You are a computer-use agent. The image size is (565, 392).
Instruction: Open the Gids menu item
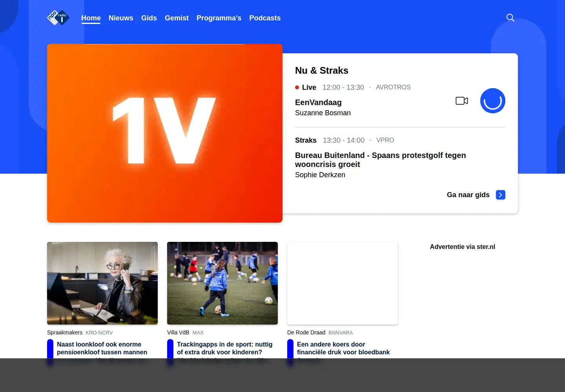pyautogui.click(x=149, y=18)
